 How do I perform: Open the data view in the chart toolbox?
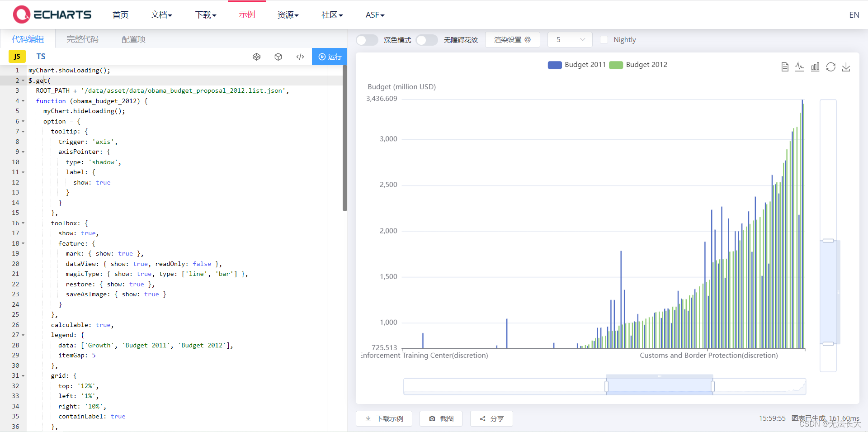point(784,66)
